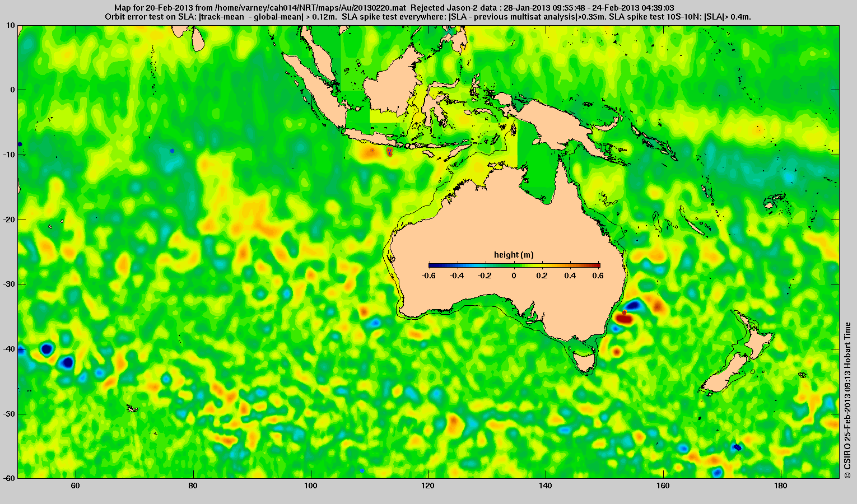Click the longitude axis label '100'

(x=310, y=486)
